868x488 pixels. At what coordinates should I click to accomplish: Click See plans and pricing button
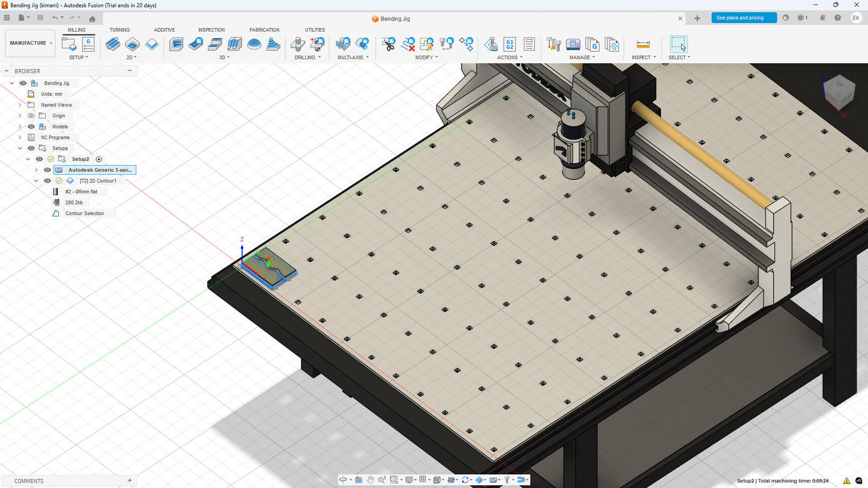pos(743,18)
